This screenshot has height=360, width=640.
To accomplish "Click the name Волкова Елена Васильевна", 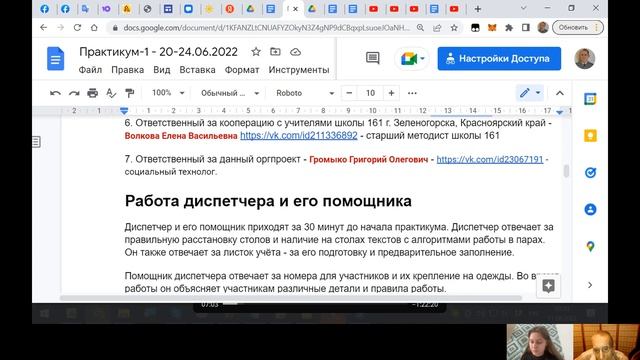I will coord(181,136).
